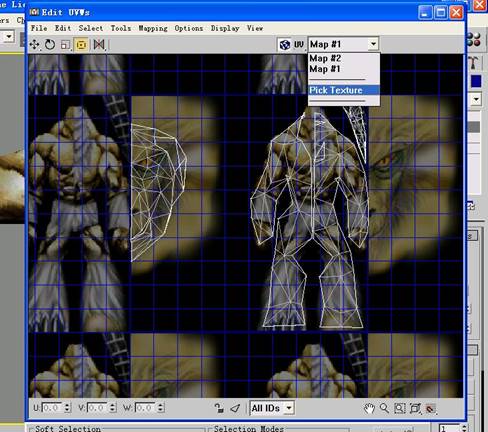Open the dropdown at main window's left toolbar
Screen dimensions: 488x432
point(9,36)
